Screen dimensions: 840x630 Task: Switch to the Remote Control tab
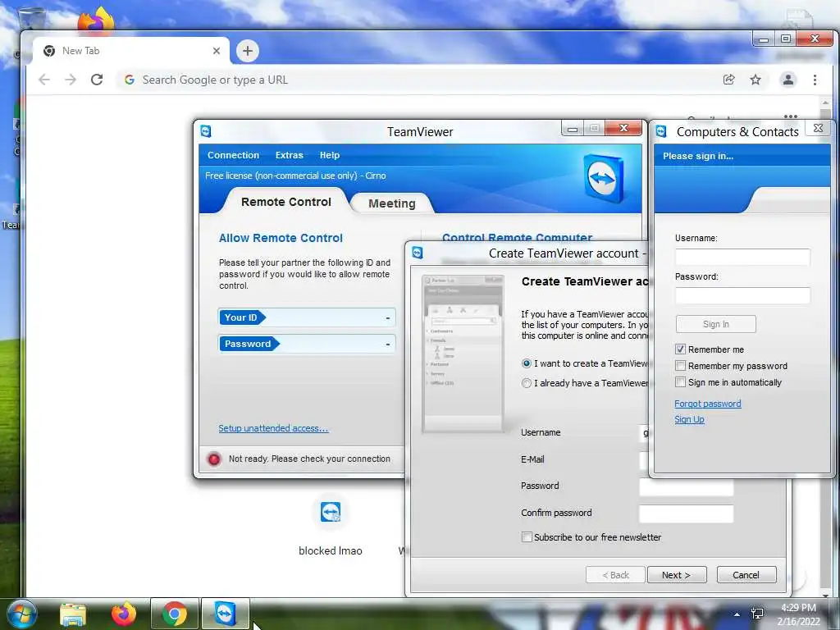(286, 202)
